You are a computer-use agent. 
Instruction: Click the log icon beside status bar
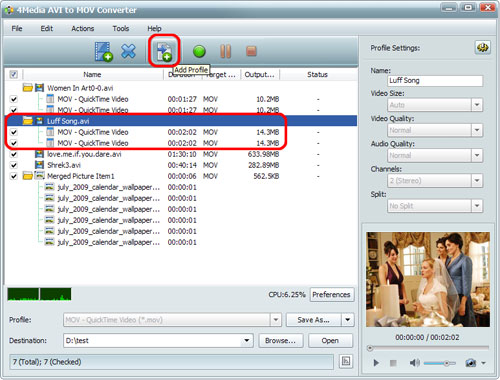click(x=346, y=361)
